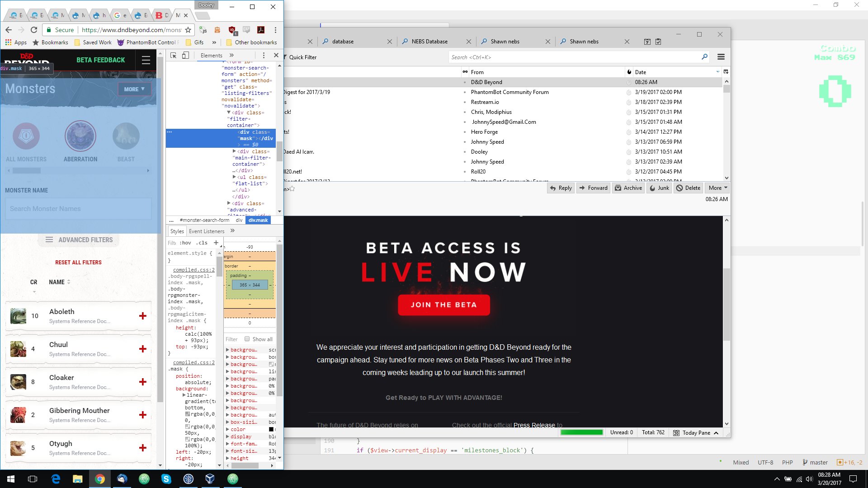Switch to Styles tab in DevTools
This screenshot has width=868, height=488.
177,231
